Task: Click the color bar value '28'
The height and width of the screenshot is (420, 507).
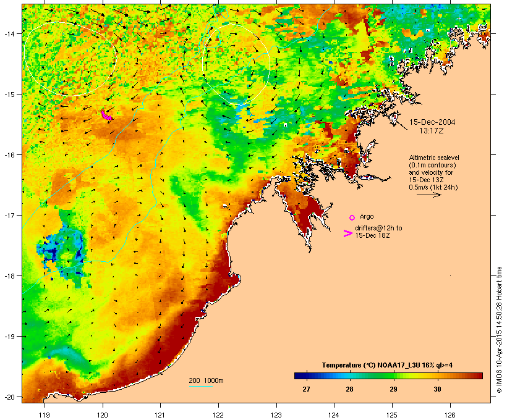Action: click(x=349, y=389)
